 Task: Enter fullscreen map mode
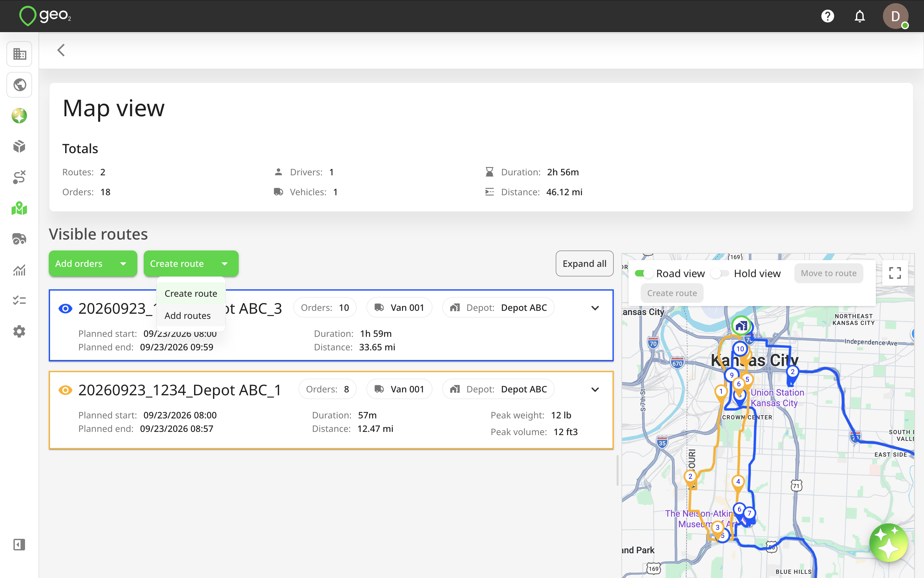(895, 273)
